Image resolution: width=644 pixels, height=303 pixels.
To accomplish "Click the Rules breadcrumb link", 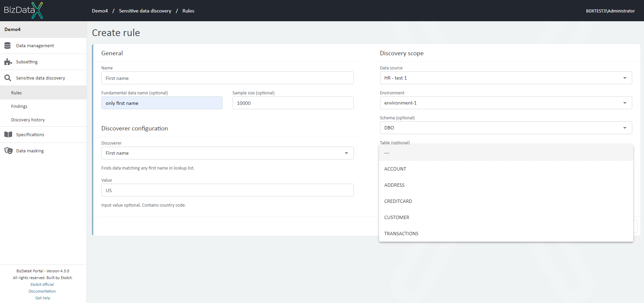I will [x=188, y=11].
